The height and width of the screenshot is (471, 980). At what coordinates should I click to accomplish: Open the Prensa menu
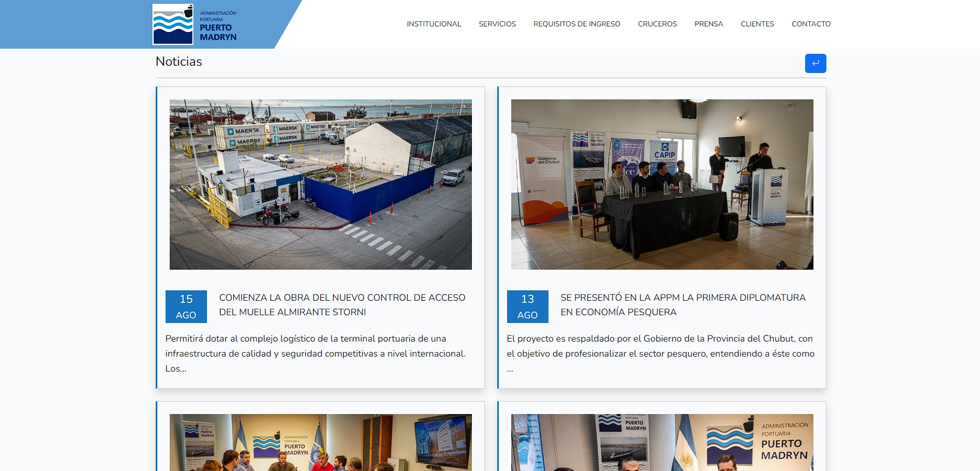coord(709,24)
